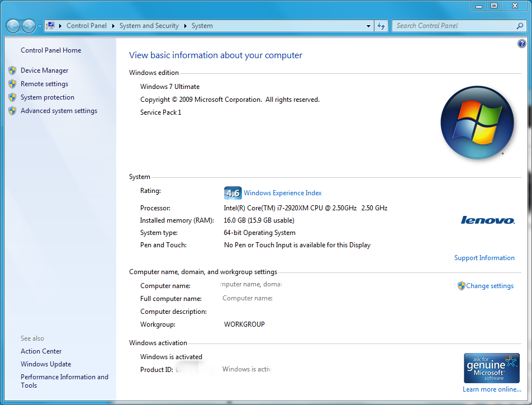Click the genuine Microsoft software badge

492,368
